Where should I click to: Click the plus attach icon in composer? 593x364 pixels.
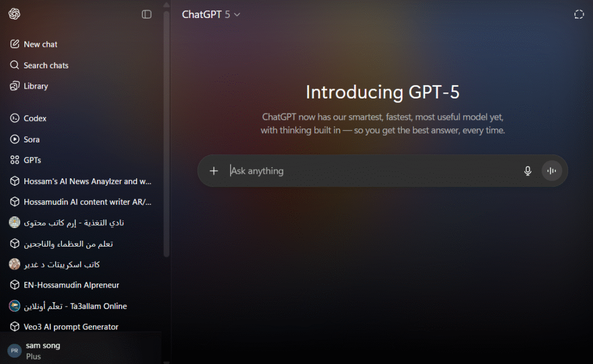point(214,171)
